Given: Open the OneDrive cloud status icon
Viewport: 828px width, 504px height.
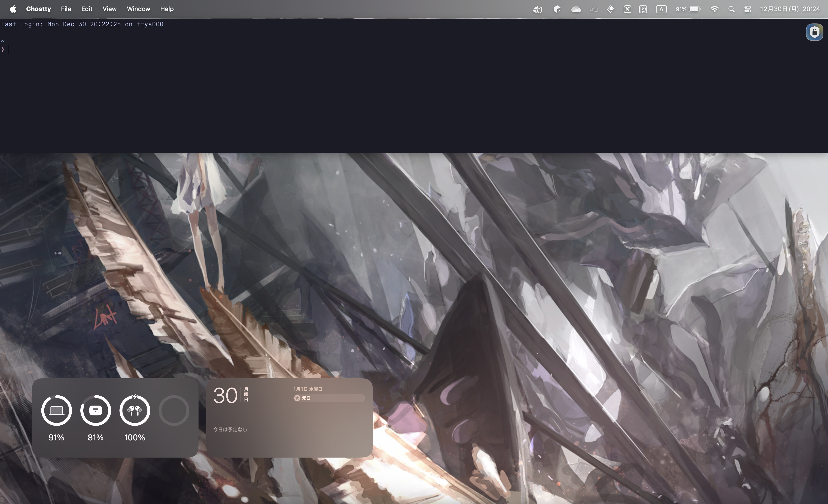Looking at the screenshot, I should pos(576,9).
